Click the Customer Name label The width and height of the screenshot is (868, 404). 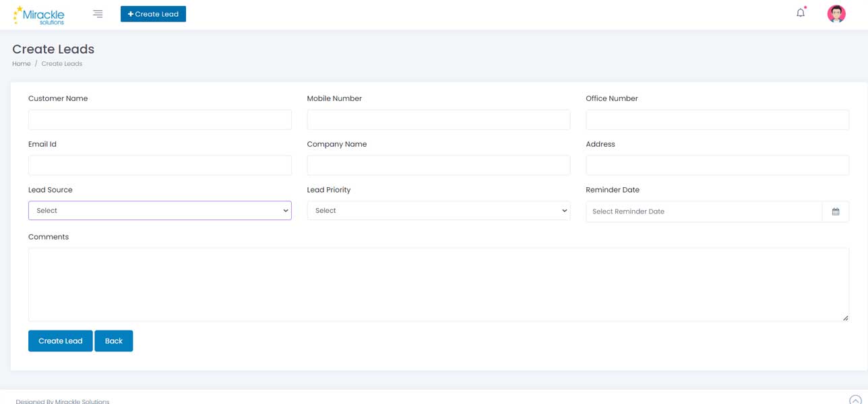tap(58, 98)
